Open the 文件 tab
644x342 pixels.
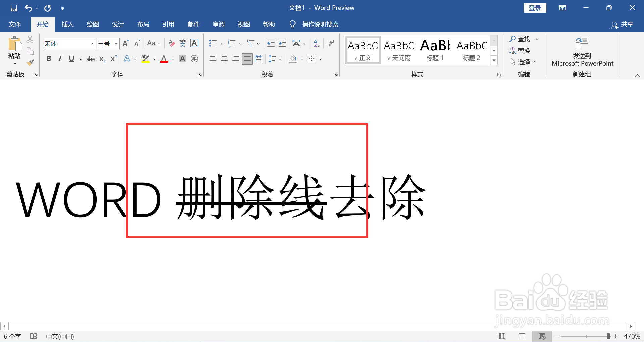15,24
